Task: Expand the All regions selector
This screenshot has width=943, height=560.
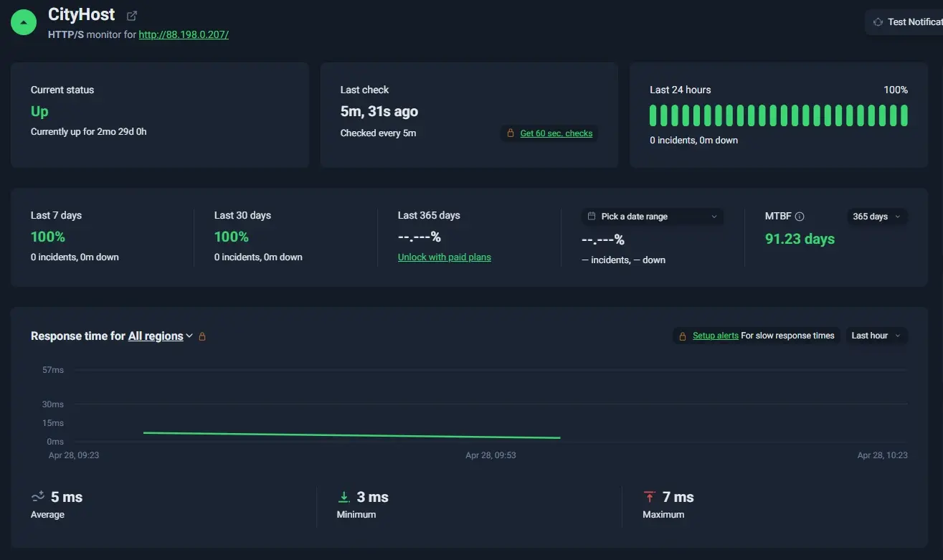Action: tap(161, 336)
